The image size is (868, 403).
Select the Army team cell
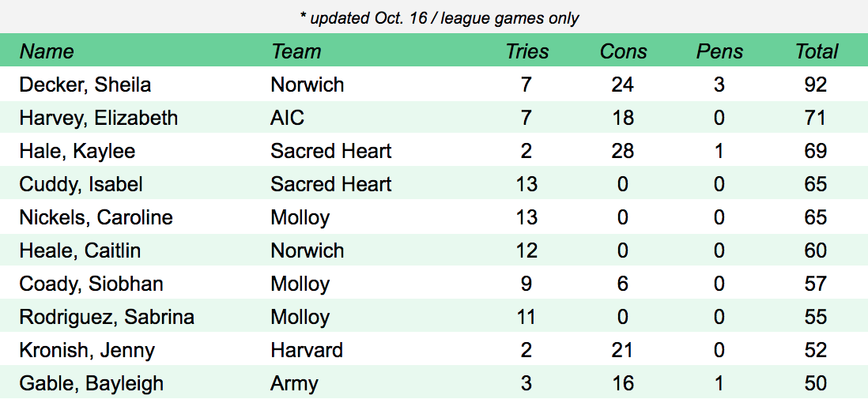[x=294, y=384]
